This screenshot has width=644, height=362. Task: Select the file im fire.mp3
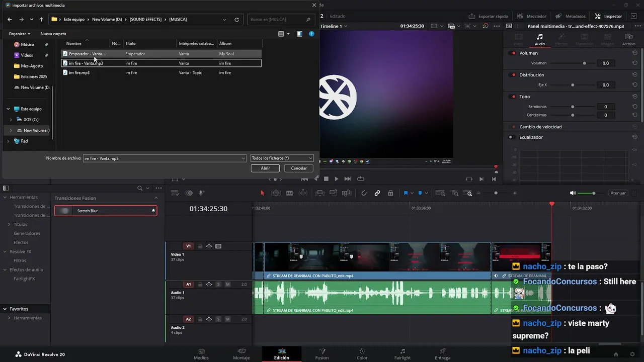[x=79, y=72]
